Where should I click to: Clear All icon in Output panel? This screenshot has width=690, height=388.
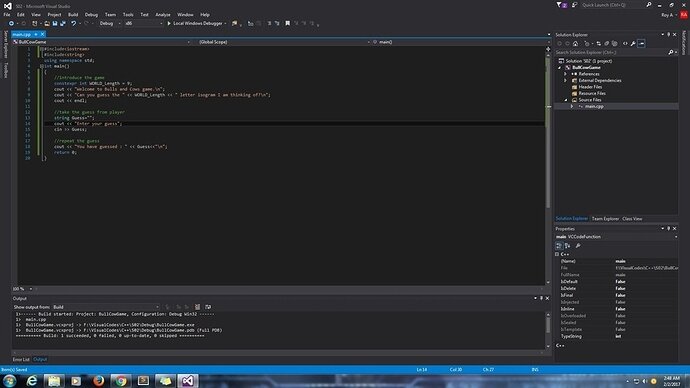(x=197, y=307)
